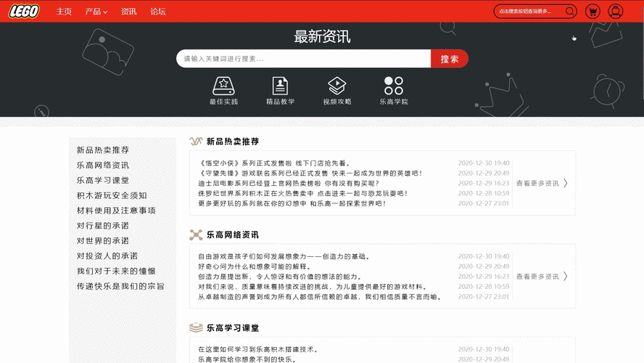Open 在这里如何学习到乐高积木搭建技术 article
This screenshot has height=363, width=644.
[x=258, y=349]
